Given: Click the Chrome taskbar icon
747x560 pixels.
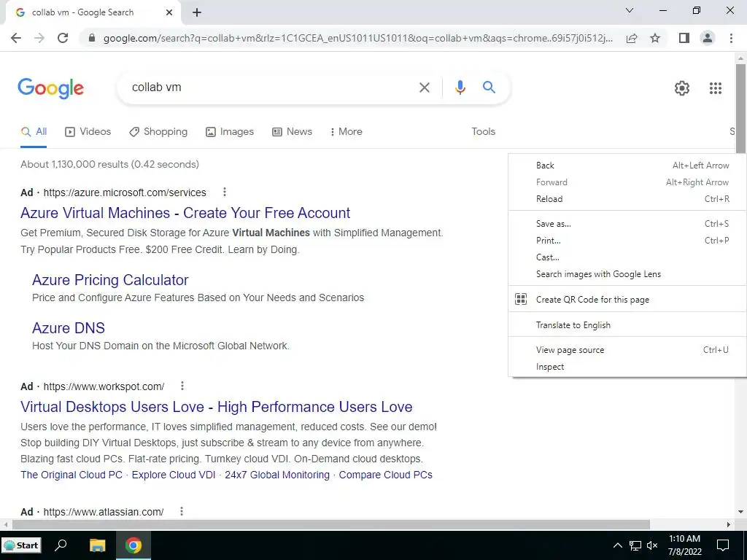Looking at the screenshot, I should coord(133,545).
